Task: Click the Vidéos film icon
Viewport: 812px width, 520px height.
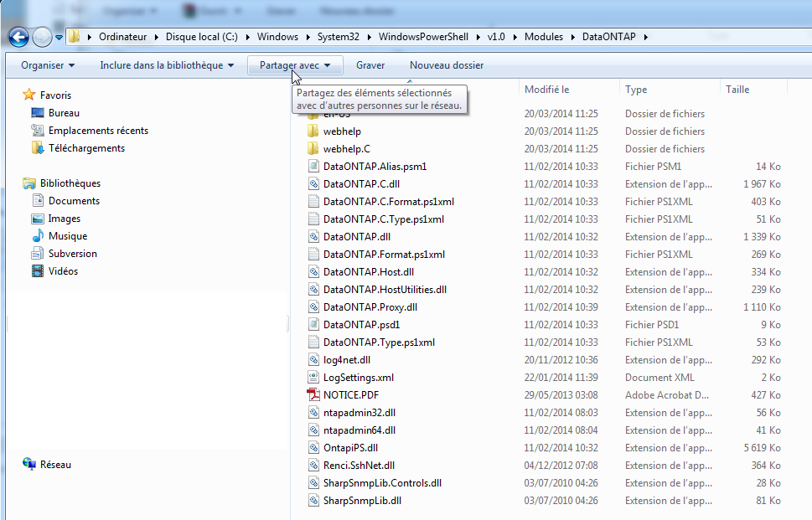Action: (x=37, y=271)
